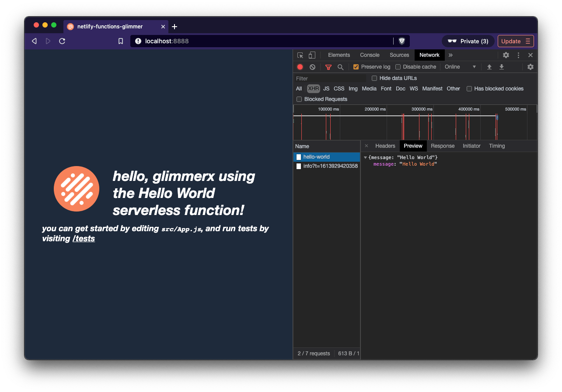
Task: Collapse the Hello World message object
Action: coord(366,157)
